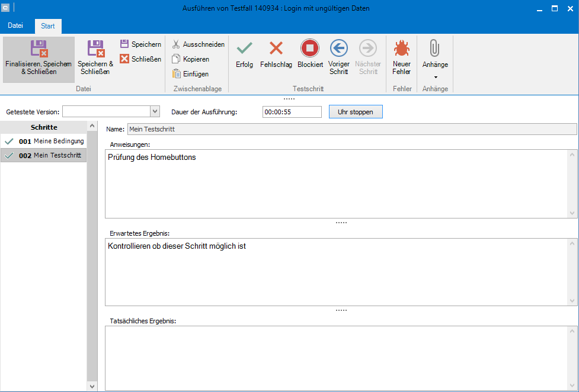Click Finalisieren, Speichern & Schließen icon

tap(39, 49)
